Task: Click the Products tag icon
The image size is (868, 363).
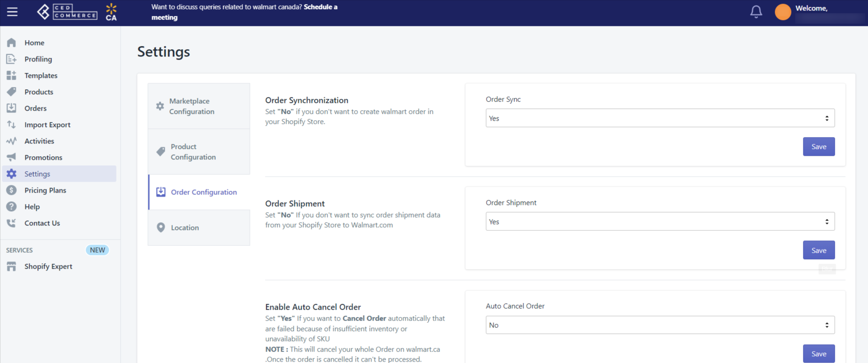Action: pos(11,92)
